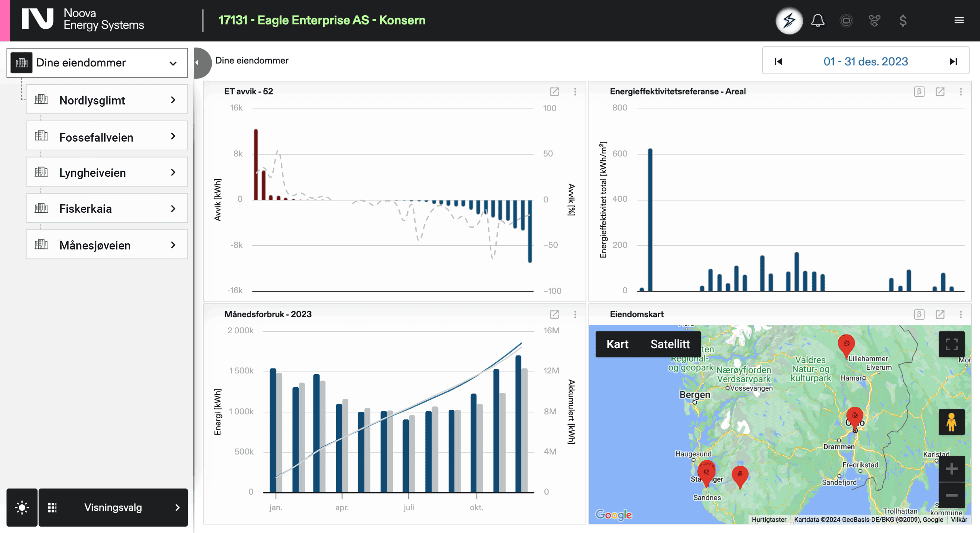
Task: Go to previous date period
Action: pyautogui.click(x=778, y=62)
